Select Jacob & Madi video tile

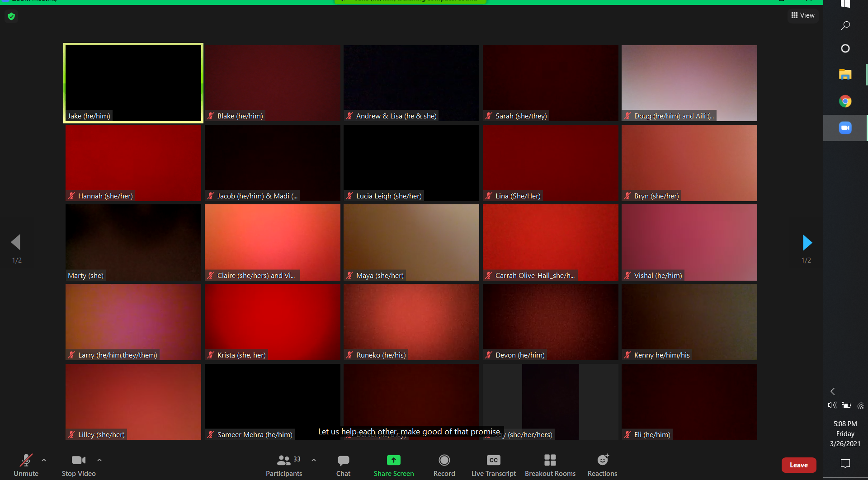(x=273, y=163)
